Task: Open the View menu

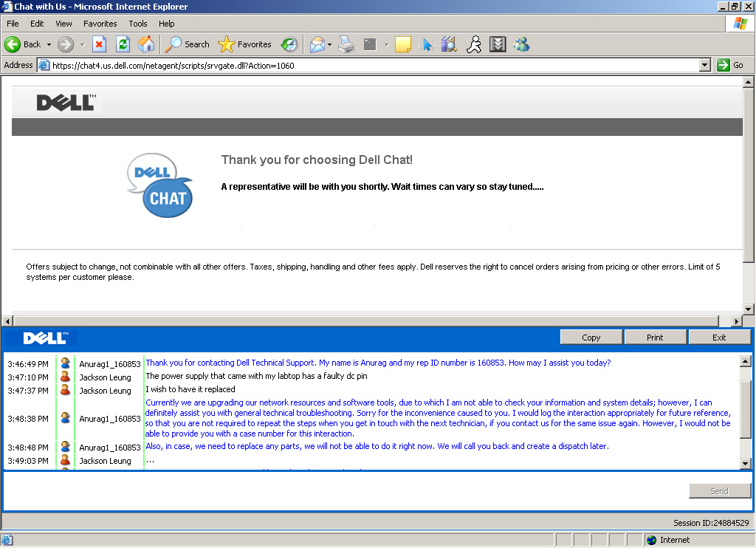Action: [x=63, y=24]
